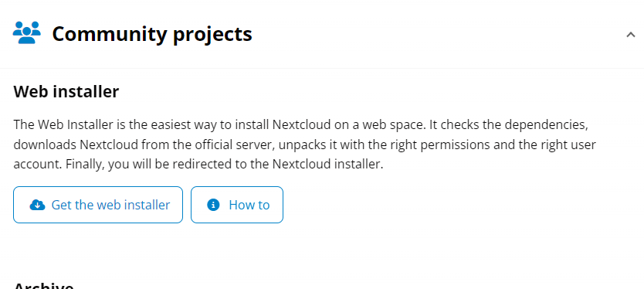Click the partially visible Archive heading

point(43,285)
